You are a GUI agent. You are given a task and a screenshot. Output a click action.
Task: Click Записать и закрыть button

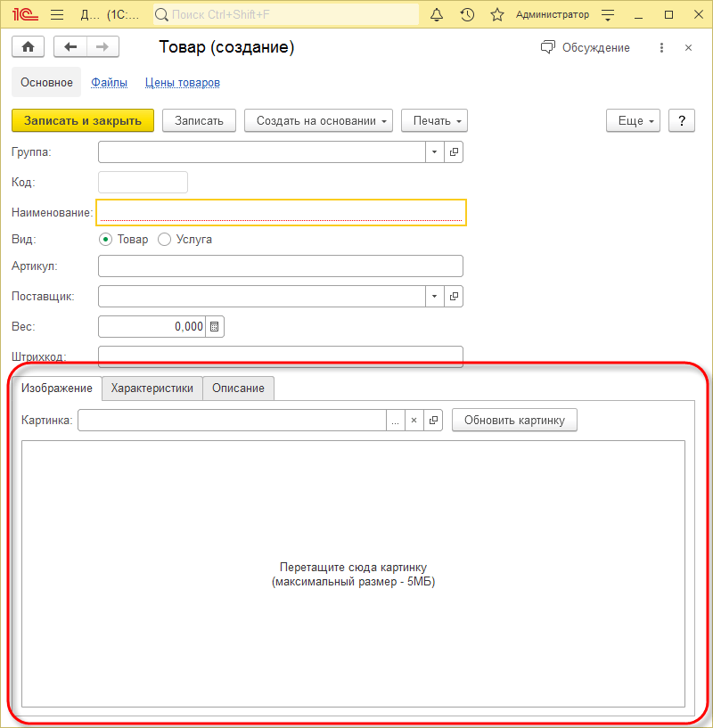pos(83,120)
